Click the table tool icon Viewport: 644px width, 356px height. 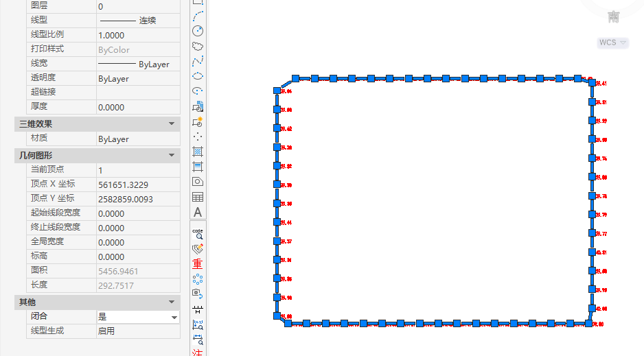click(x=198, y=197)
